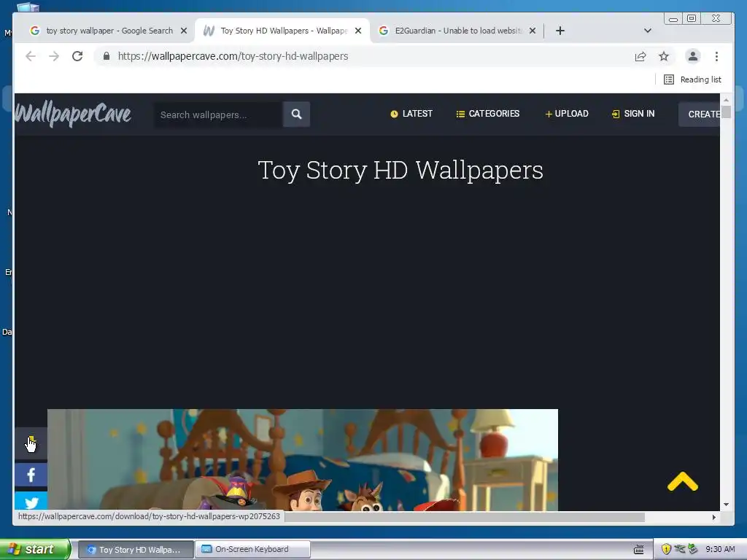This screenshot has width=747, height=560.
Task: Open Chrome profile avatar icon
Action: tap(693, 56)
